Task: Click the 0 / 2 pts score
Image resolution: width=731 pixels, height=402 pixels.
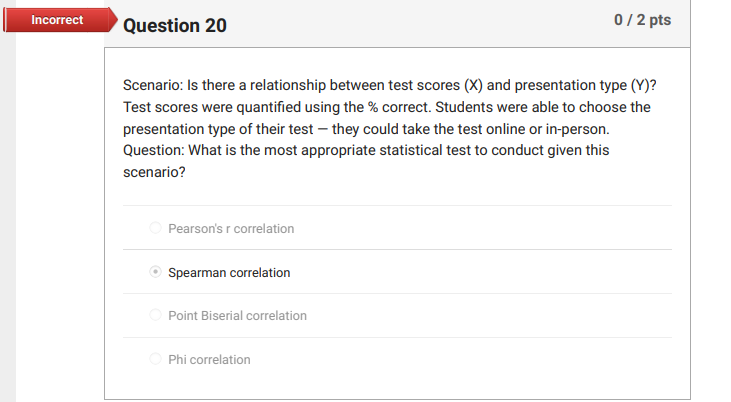Action: (x=642, y=21)
